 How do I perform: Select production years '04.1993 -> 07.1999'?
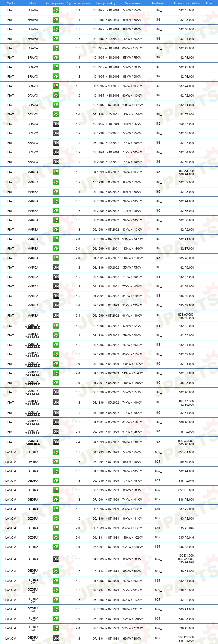point(106,452)
